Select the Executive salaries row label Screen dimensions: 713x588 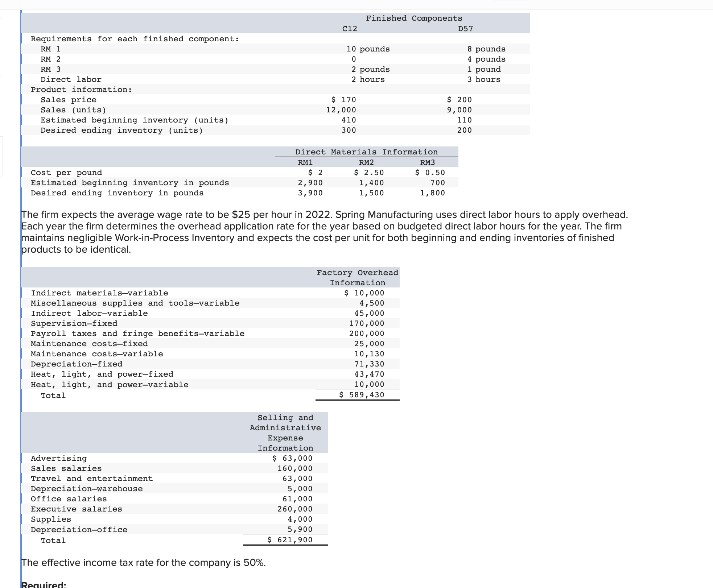pyautogui.click(x=76, y=509)
